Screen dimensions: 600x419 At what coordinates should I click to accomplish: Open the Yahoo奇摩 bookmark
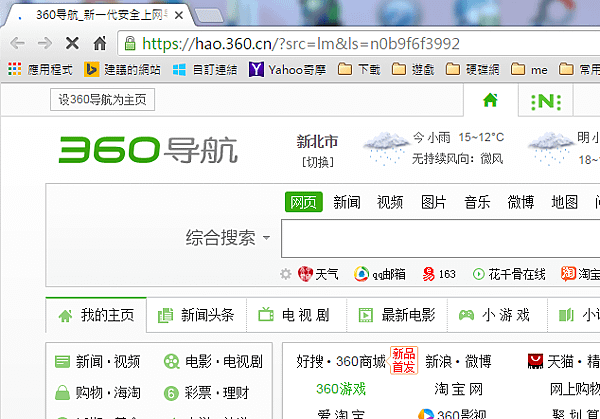[x=287, y=70]
